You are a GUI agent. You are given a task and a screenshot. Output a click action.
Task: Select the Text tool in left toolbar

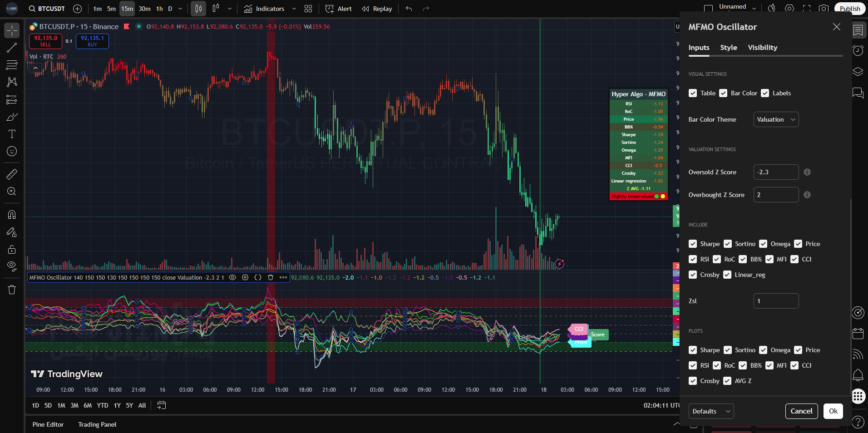pos(12,134)
